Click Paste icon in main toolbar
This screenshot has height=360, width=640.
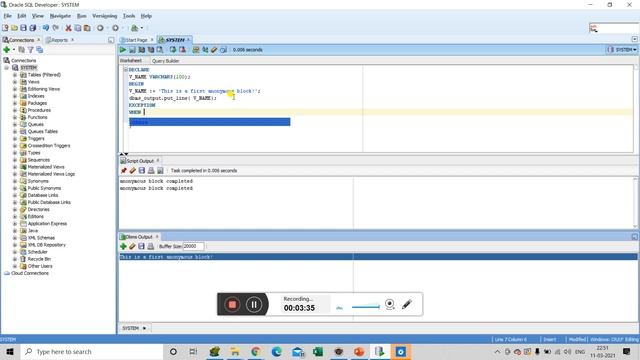(x=87, y=28)
